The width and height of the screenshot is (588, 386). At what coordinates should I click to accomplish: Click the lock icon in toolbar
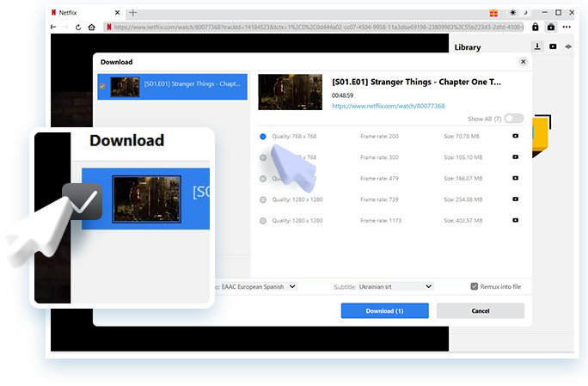coord(535,27)
